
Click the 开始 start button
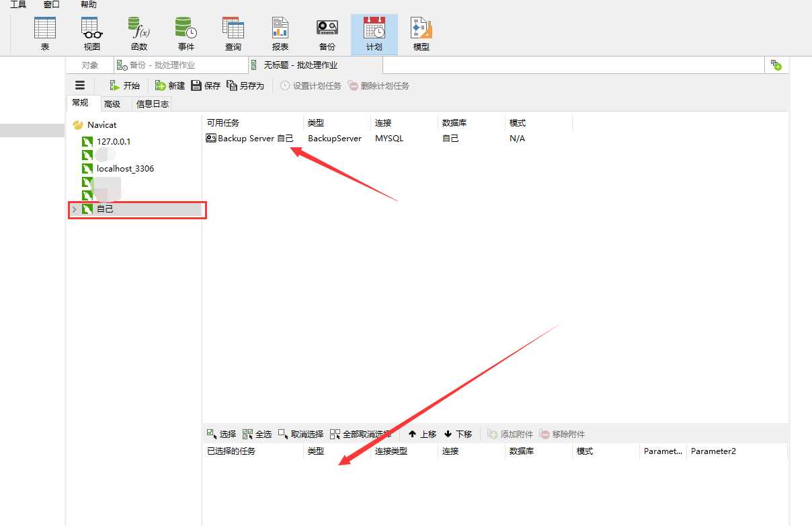point(124,85)
